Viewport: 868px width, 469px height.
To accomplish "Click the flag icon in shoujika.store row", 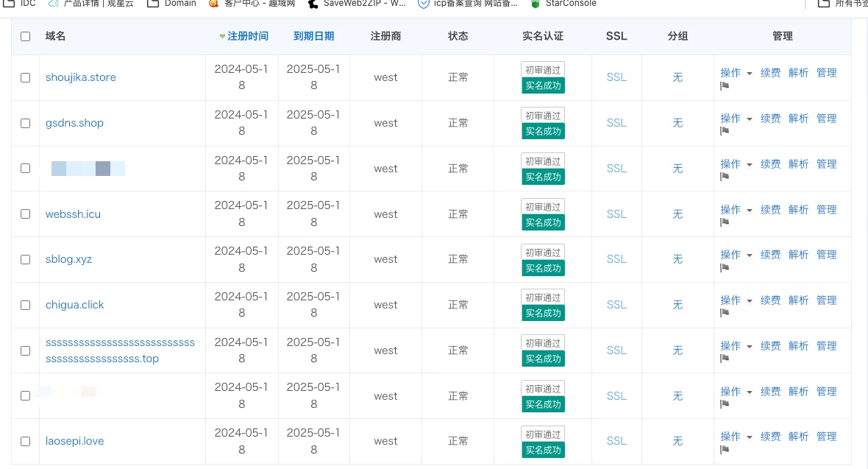I will click(725, 86).
